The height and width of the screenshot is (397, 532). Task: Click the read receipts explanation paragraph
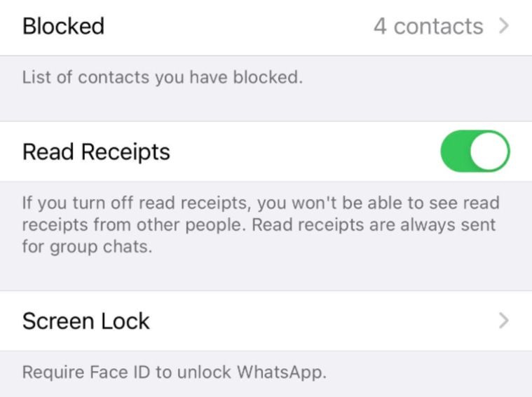261,224
